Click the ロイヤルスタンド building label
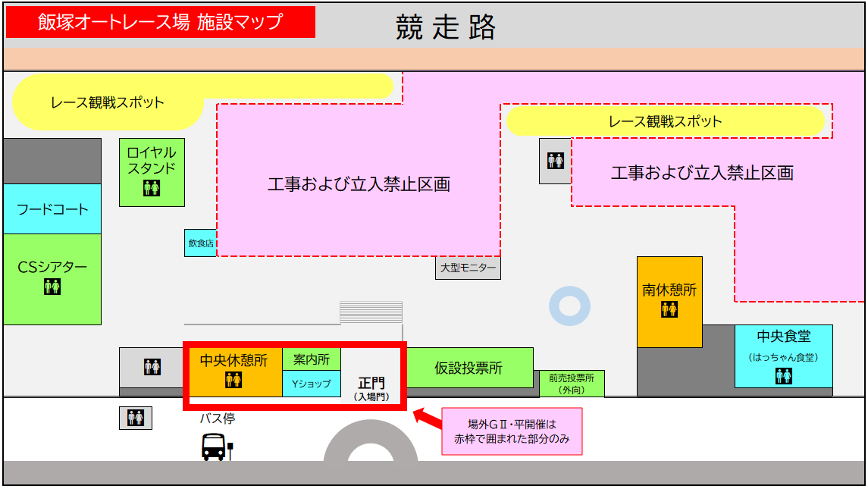 tap(152, 160)
